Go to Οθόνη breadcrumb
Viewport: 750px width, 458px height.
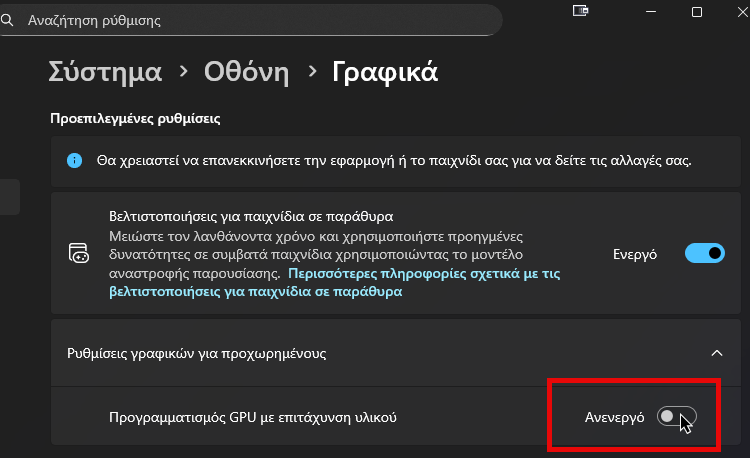[246, 72]
